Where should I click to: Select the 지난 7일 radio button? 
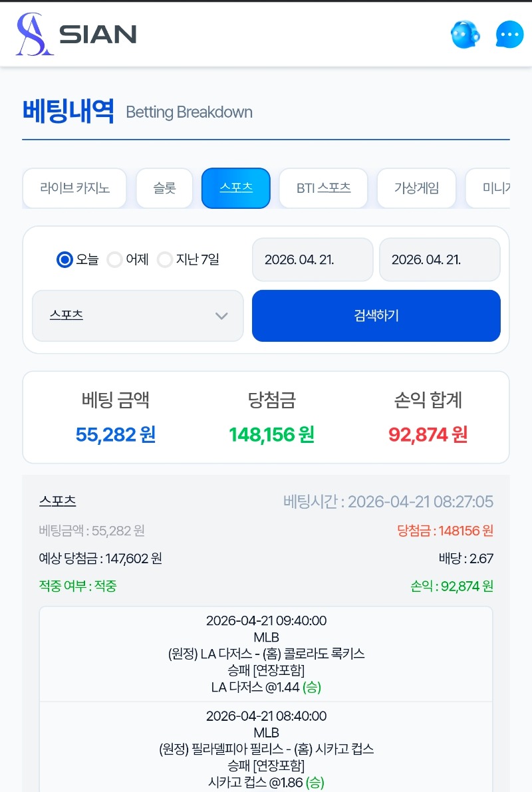(165, 259)
